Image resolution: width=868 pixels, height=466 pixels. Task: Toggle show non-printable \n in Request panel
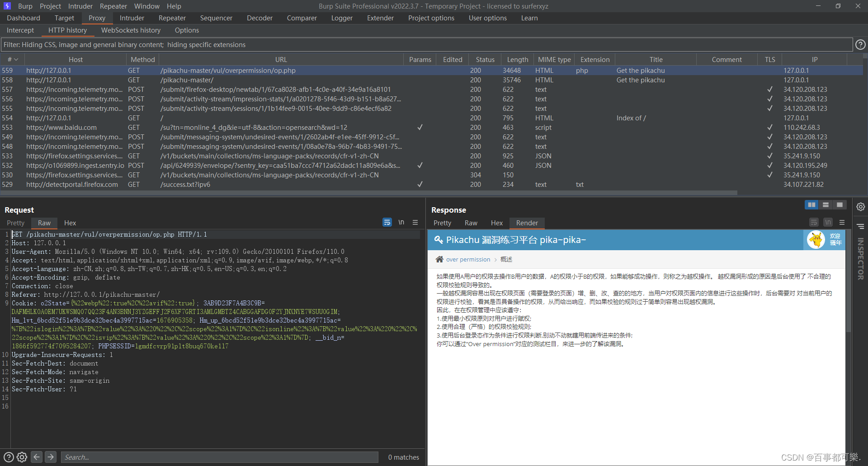pyautogui.click(x=401, y=222)
